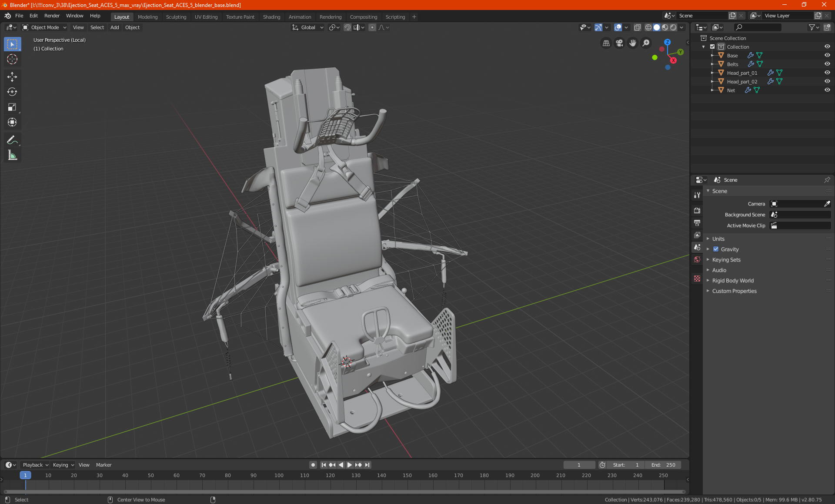Toggle X-ray display
This screenshot has height=504, width=835.
coord(637,27)
